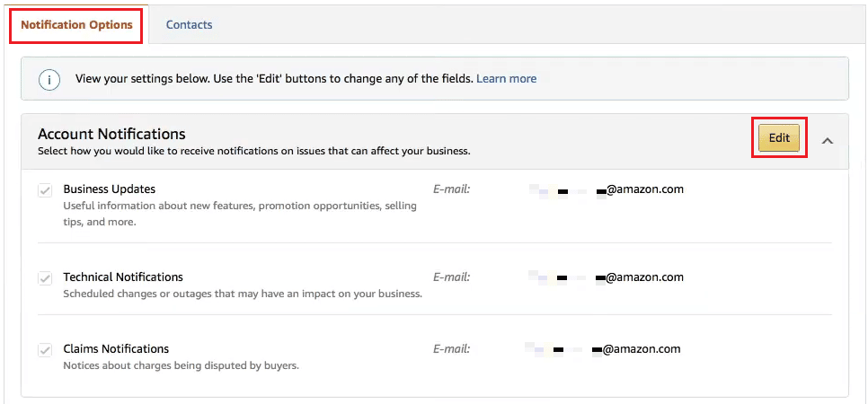Image resolution: width=868 pixels, height=404 pixels.
Task: Open the Notification Options tab
Action: pyautogui.click(x=76, y=25)
